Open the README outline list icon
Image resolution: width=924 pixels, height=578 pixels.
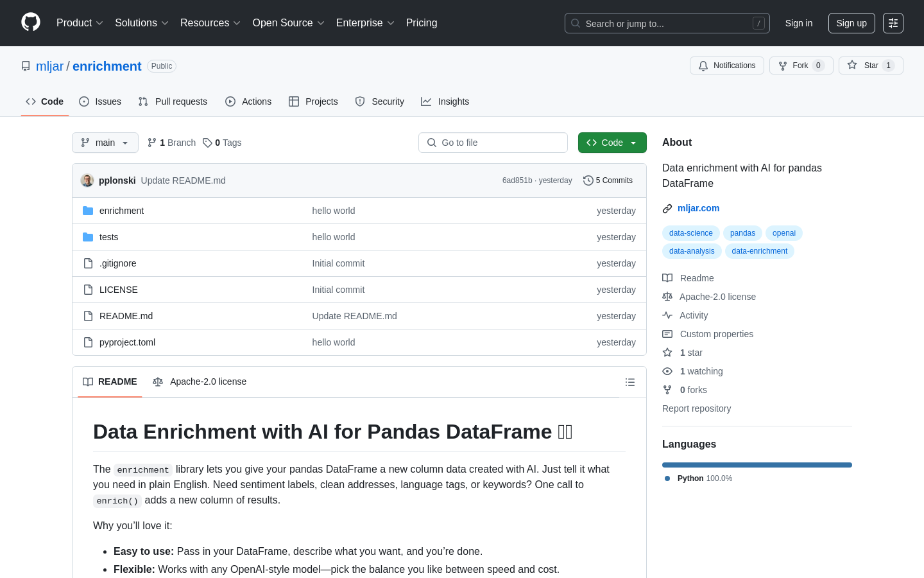pos(630,382)
